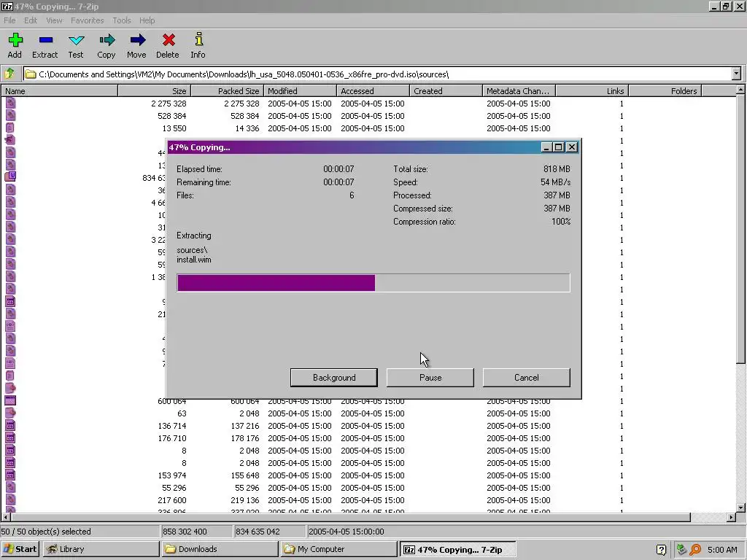This screenshot has height=560, width=747.
Task: Click the 7-Zip icon in main title bar
Action: [7, 6]
